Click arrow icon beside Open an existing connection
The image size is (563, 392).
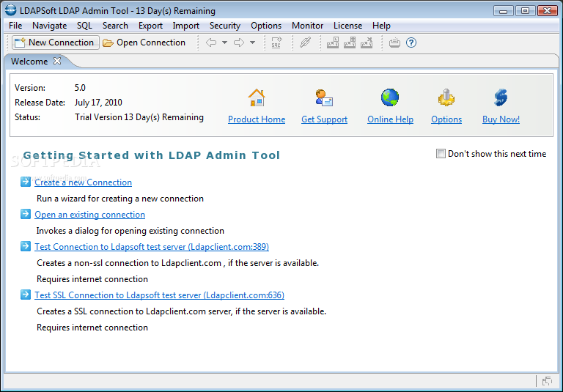(x=26, y=214)
